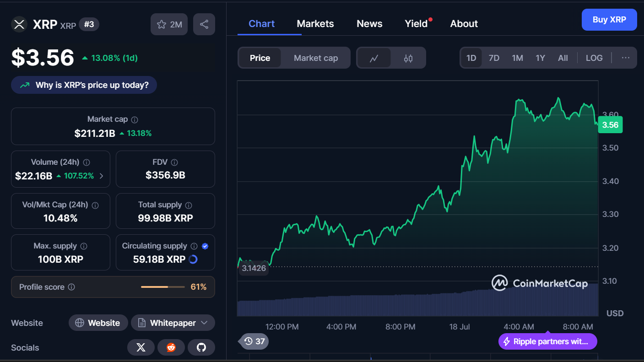
Task: Click 'Why is XRP's price up today?'
Action: [x=84, y=85]
